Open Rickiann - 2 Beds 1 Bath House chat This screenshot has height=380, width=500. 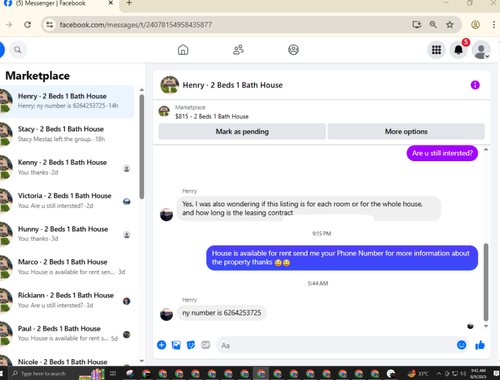67,300
